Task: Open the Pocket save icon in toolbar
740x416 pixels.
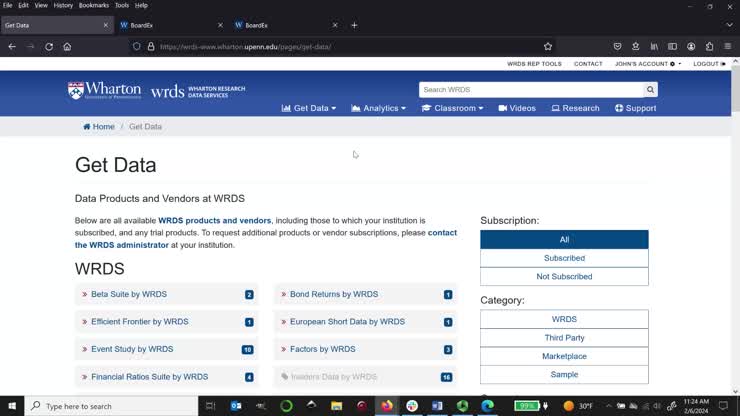Action: click(x=617, y=47)
